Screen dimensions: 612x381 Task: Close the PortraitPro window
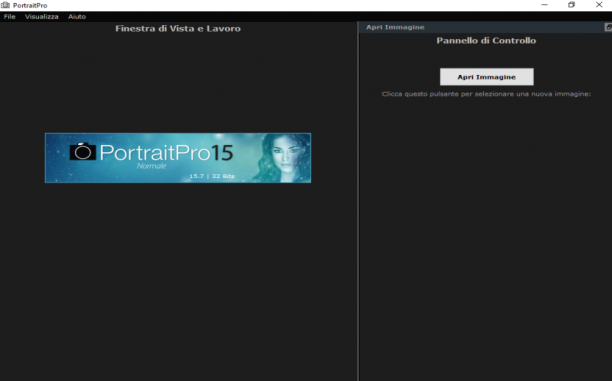pos(599,5)
